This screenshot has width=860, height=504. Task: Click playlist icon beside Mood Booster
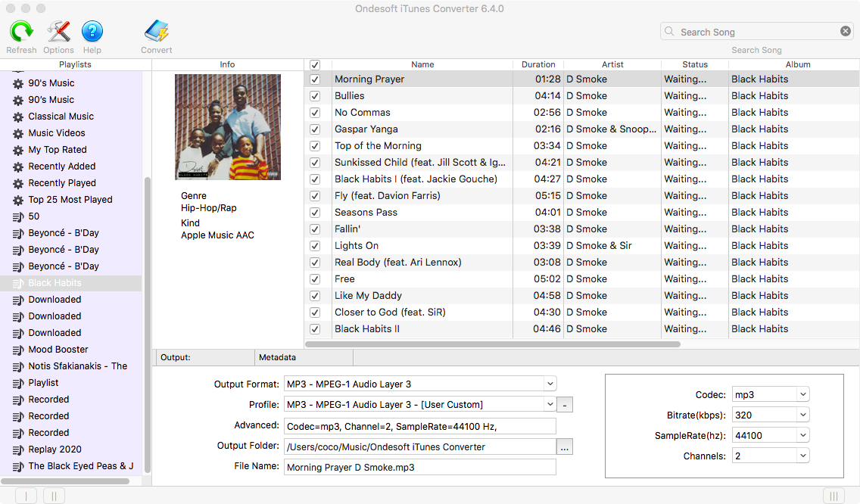[18, 350]
